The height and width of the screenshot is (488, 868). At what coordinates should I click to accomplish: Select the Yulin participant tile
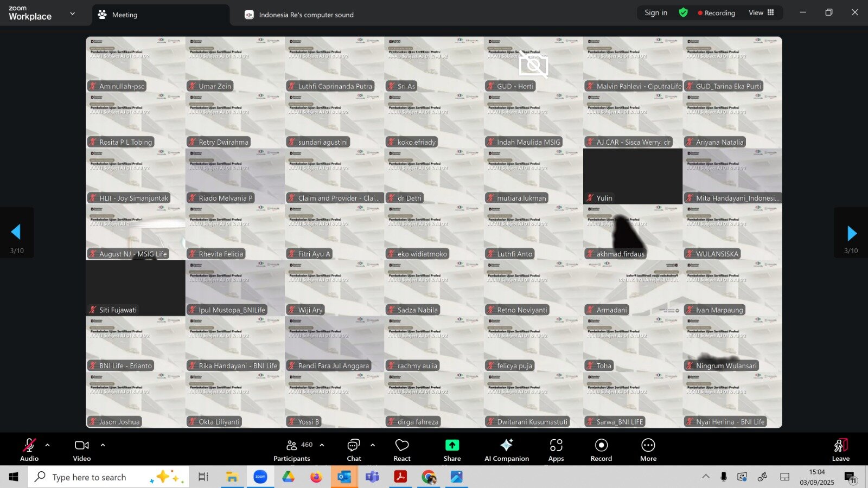(633, 176)
